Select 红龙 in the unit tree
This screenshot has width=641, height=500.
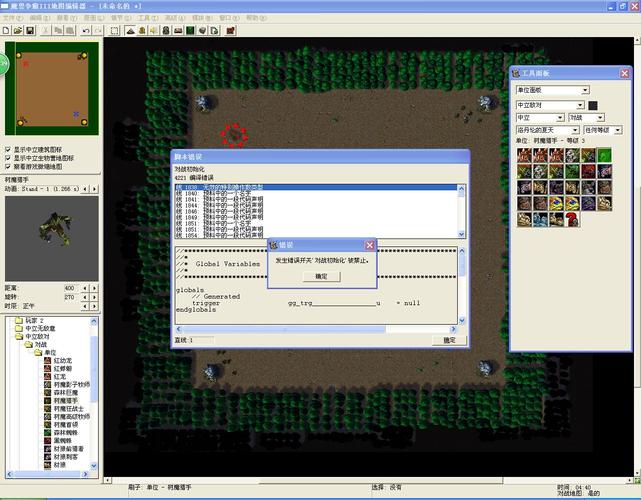60,377
